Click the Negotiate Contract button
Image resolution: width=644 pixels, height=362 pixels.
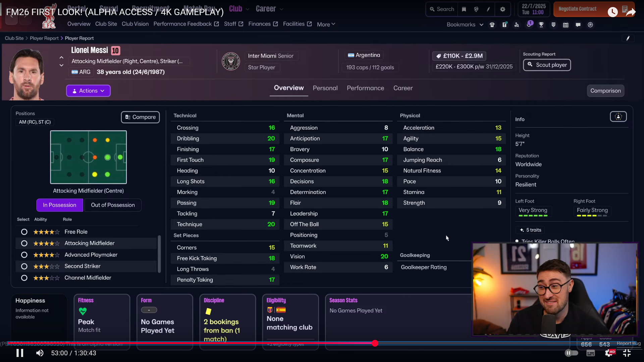577,9
